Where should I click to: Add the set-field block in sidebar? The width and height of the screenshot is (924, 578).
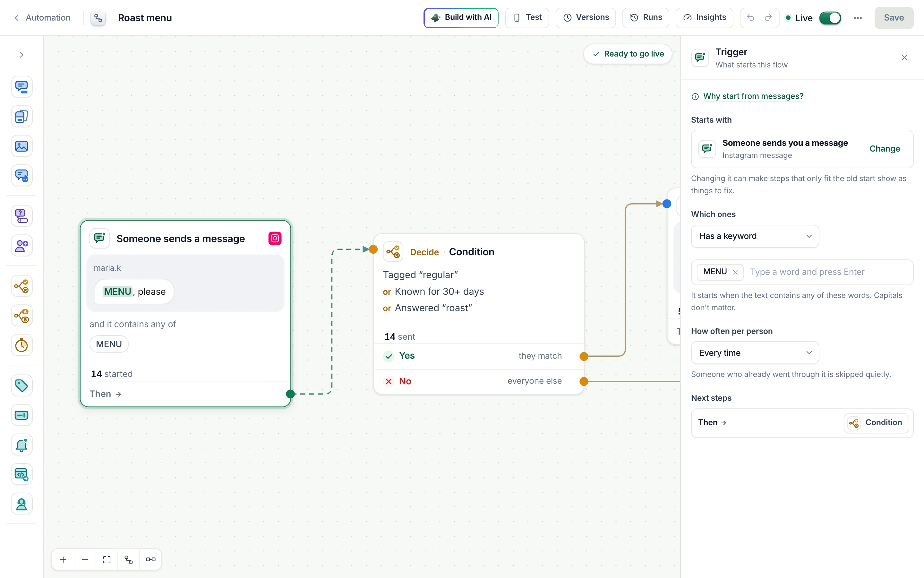[21, 415]
